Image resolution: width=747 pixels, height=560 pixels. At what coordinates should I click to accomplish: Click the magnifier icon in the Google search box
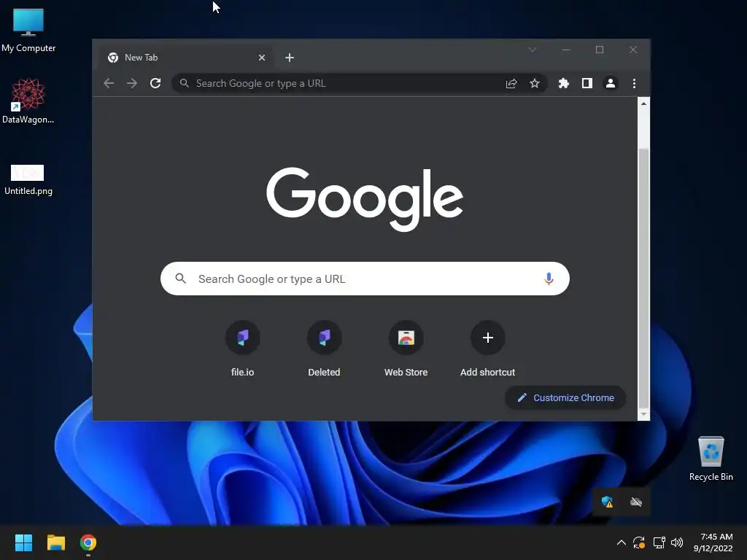[181, 279]
